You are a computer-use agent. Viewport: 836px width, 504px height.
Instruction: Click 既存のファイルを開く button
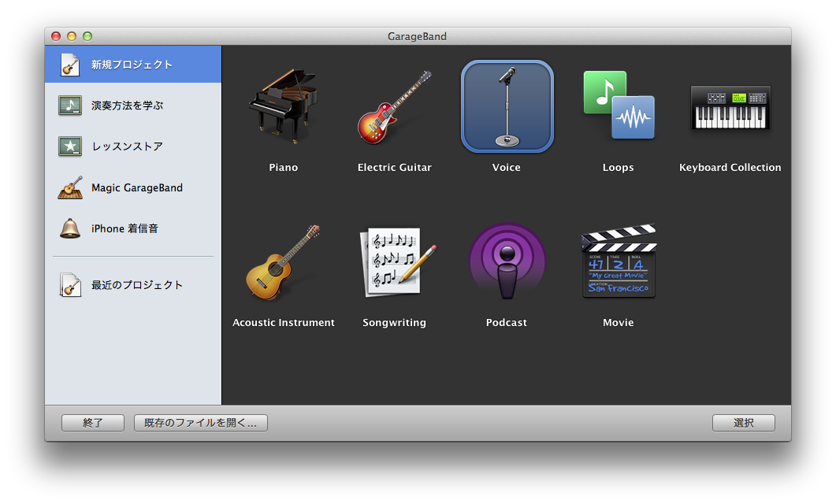click(x=200, y=423)
